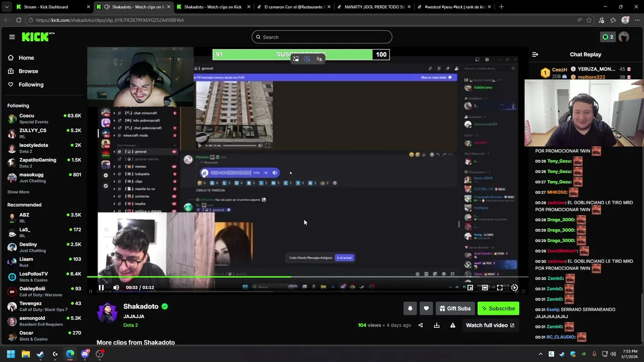Open Dota 2 category link

pyautogui.click(x=130, y=325)
